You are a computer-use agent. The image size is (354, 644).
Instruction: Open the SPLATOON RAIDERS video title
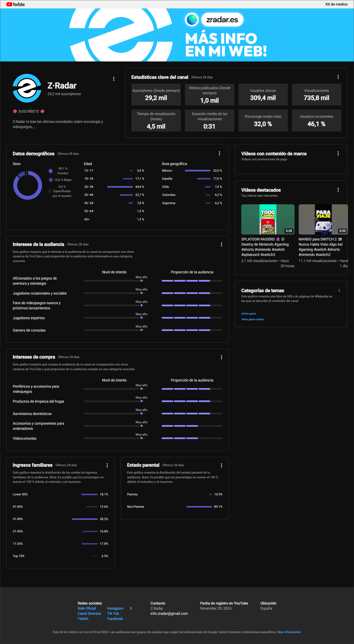265,247
